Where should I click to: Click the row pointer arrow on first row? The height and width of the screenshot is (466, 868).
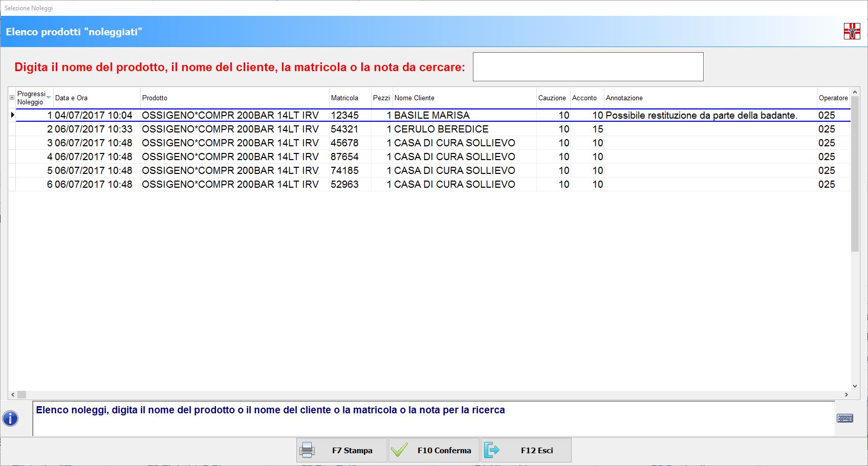tap(12, 115)
